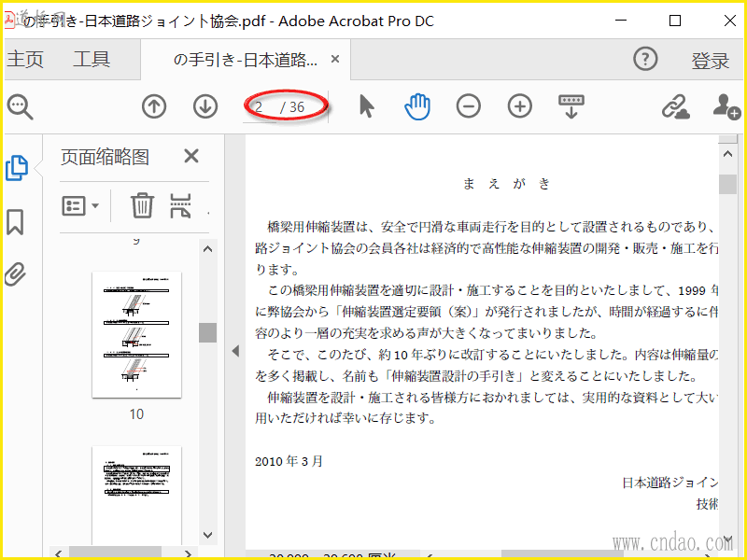747x560 pixels.
Task: Click the line ending 用いただければ幸いに存じます。
Action: tap(345, 418)
